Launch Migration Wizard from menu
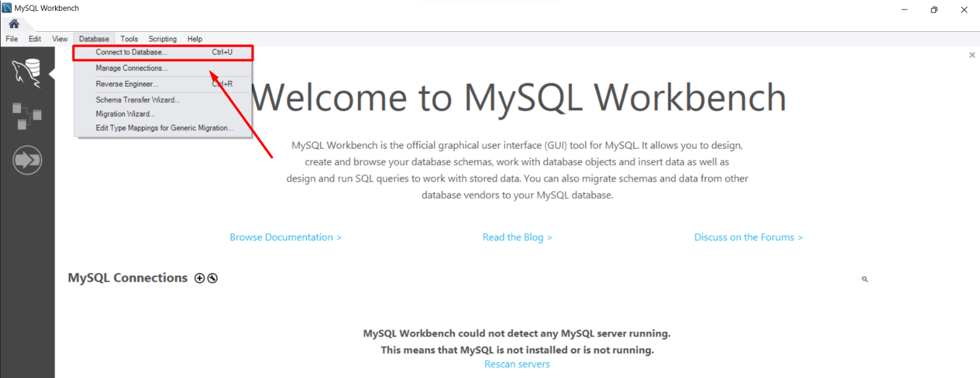The image size is (980, 378). pos(163,114)
